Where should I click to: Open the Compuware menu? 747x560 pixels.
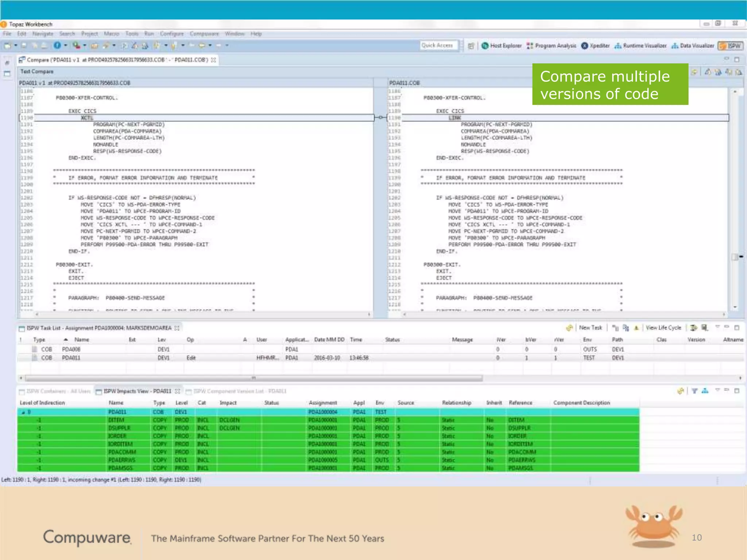coord(204,34)
